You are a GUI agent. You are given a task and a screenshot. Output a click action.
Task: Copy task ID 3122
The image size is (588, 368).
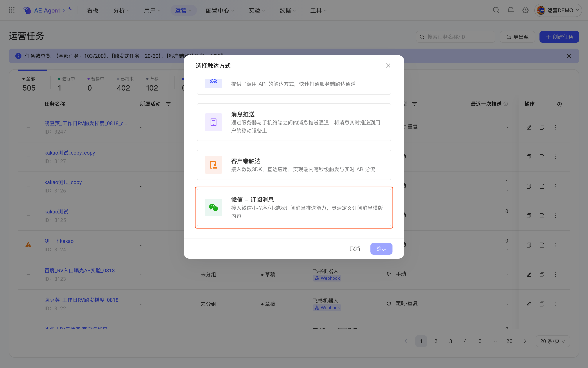coord(542,304)
